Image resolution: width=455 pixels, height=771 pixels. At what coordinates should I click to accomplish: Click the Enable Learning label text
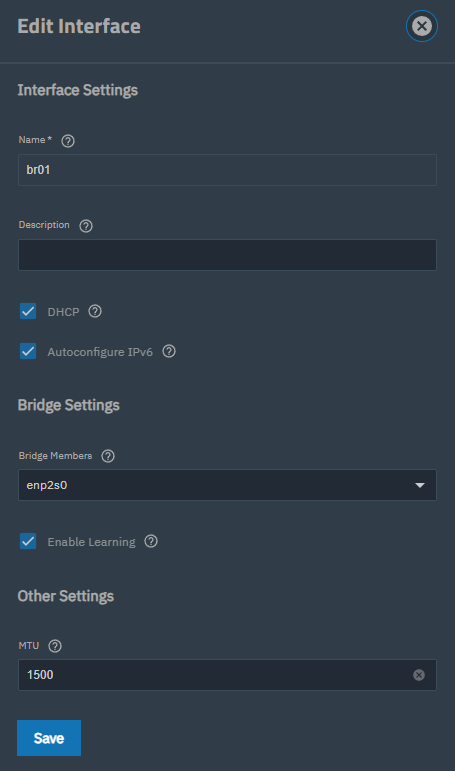(91, 542)
